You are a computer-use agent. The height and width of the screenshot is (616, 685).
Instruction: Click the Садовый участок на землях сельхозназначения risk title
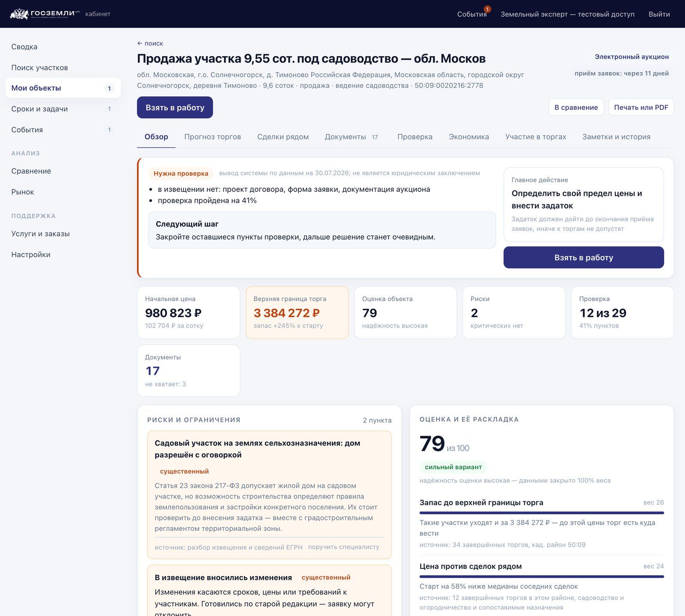click(257, 449)
